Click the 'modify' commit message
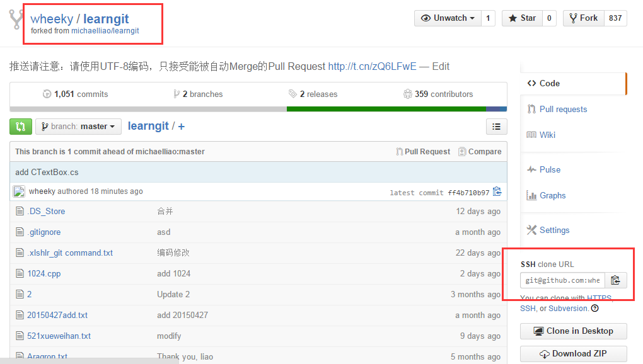 coord(169,336)
